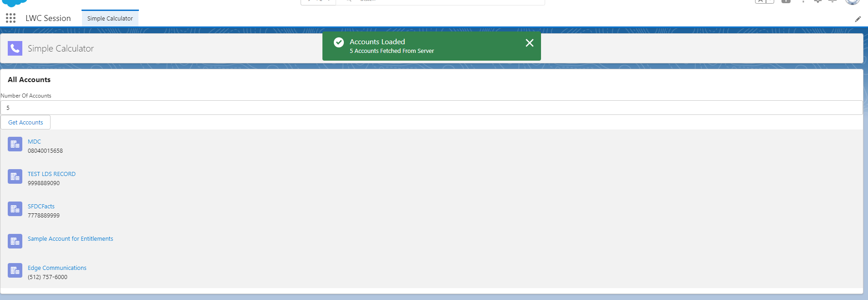868x300 pixels.
Task: Click phone number 7778889999
Action: (44, 216)
